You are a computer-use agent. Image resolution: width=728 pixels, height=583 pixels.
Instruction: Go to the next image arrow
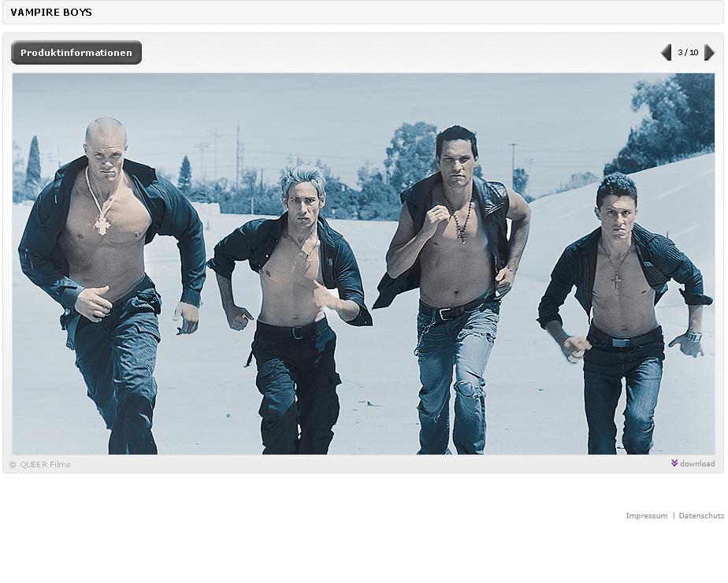[709, 53]
